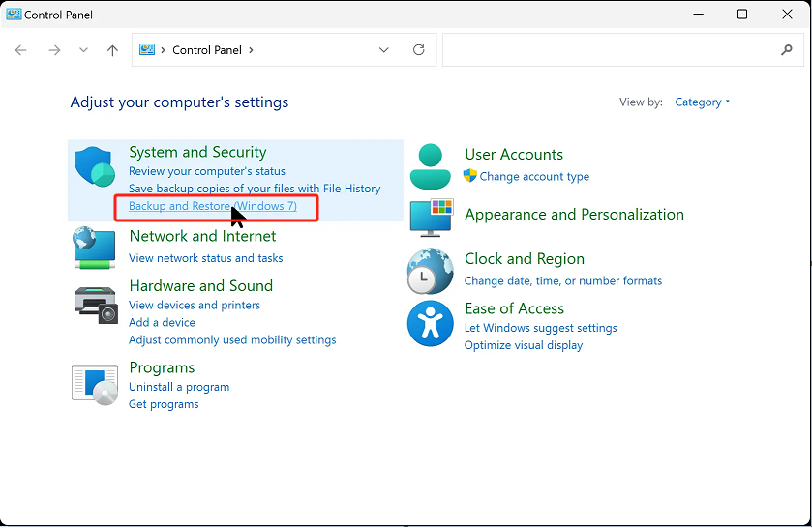This screenshot has width=812, height=527.
Task: Click Optimize visual display link
Action: [x=523, y=345]
